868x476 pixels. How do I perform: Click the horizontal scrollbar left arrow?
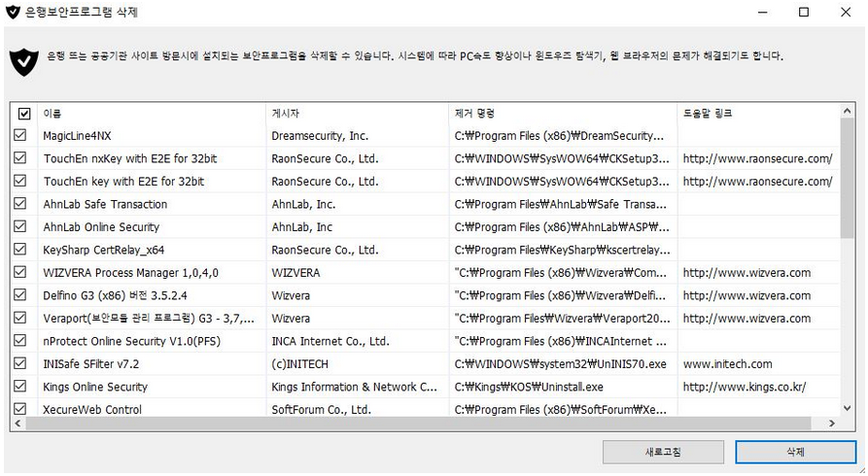pos(17,424)
